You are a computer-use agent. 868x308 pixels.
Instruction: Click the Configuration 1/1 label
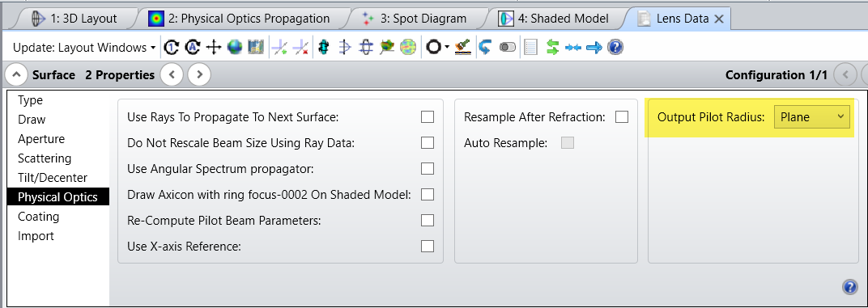[x=776, y=74]
